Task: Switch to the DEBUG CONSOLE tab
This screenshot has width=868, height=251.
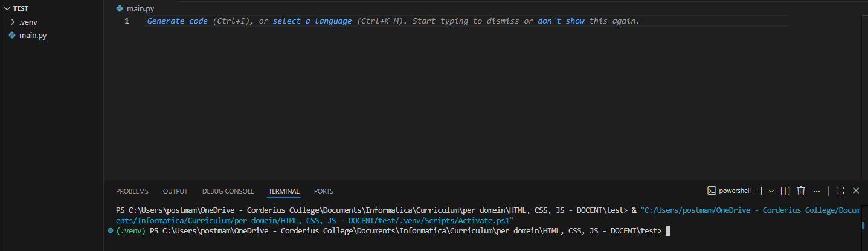Action: [228, 191]
